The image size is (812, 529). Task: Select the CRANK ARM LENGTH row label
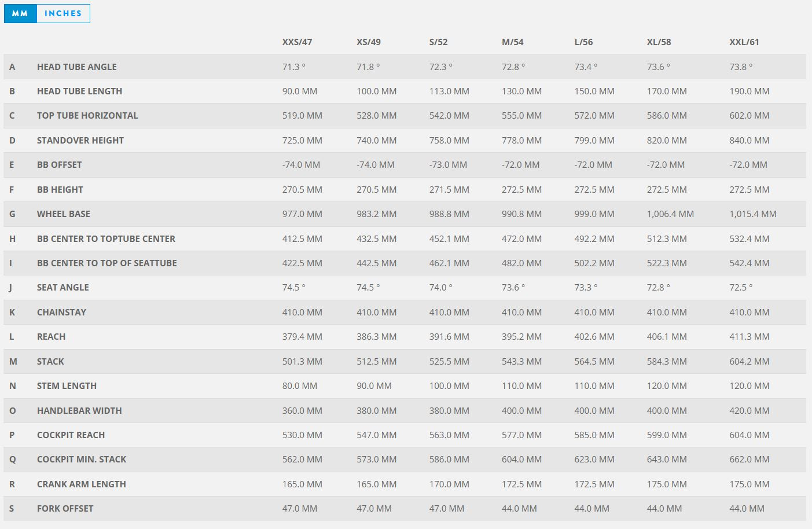tap(82, 484)
